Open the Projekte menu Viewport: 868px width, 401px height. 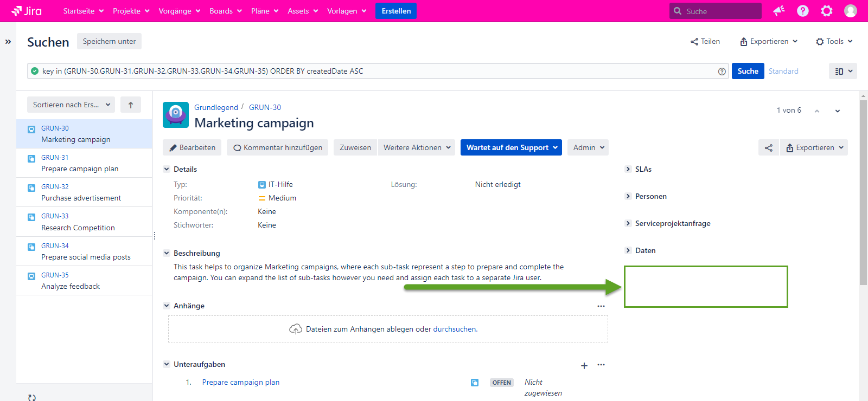pos(131,11)
